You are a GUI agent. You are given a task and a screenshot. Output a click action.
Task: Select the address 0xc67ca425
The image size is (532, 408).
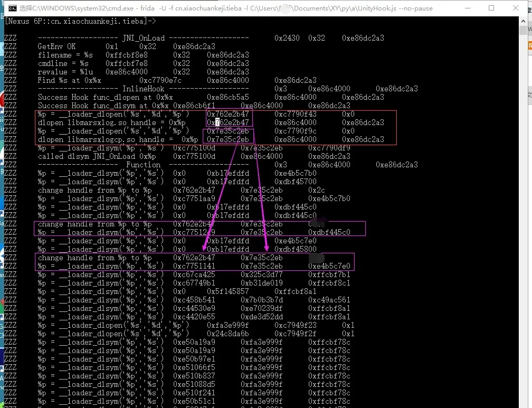coord(194,274)
